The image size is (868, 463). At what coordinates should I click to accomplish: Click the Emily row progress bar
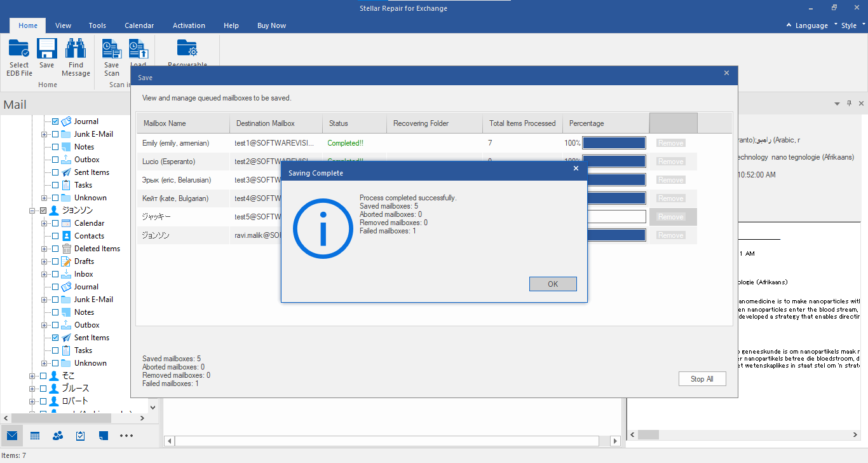[x=614, y=143]
